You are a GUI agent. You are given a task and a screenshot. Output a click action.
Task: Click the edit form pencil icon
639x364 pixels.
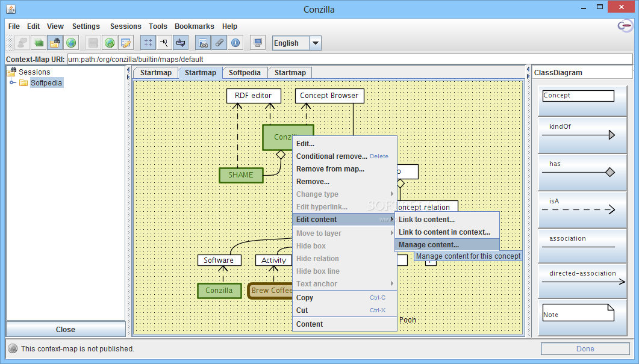[126, 43]
